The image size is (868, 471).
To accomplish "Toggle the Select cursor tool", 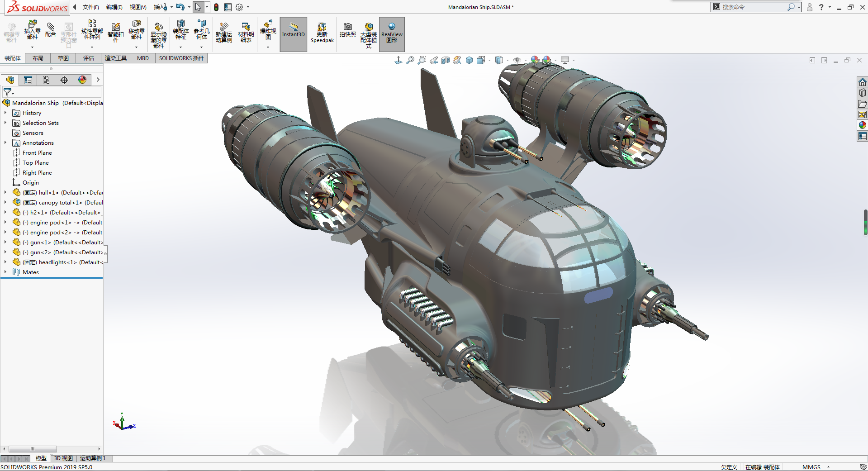I will [x=198, y=7].
